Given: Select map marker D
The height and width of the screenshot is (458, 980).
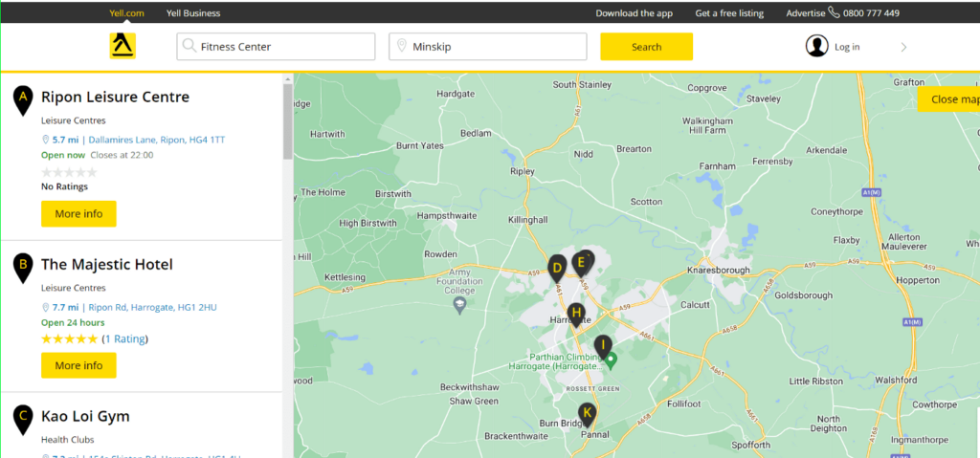Looking at the screenshot, I should [x=558, y=269].
